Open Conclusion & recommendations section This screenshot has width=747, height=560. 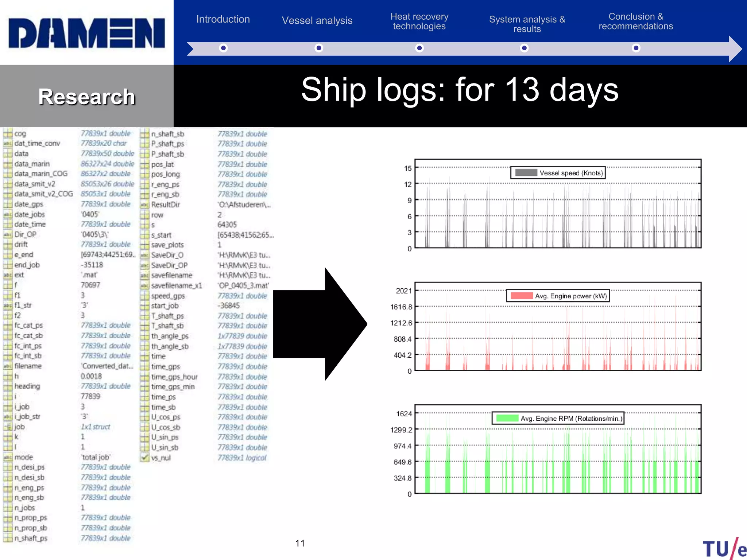tap(635, 21)
